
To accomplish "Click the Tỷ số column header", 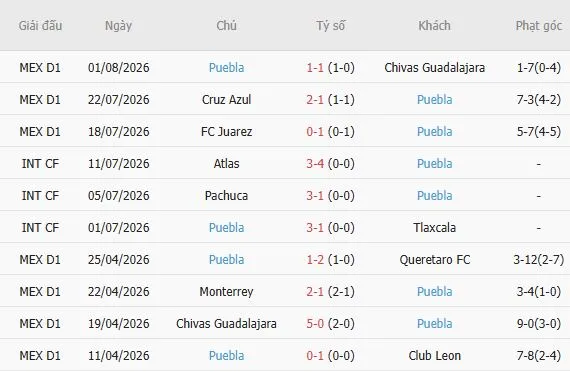I will click(x=330, y=26).
